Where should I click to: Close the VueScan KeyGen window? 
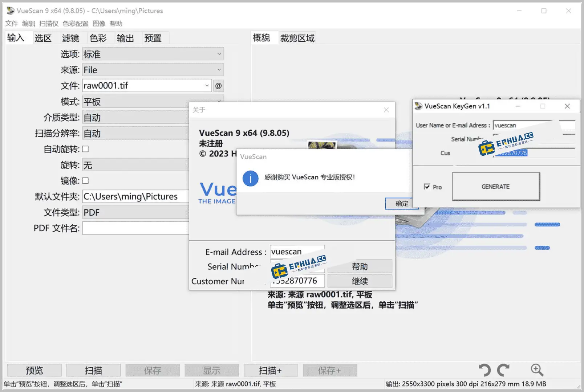pos(567,106)
